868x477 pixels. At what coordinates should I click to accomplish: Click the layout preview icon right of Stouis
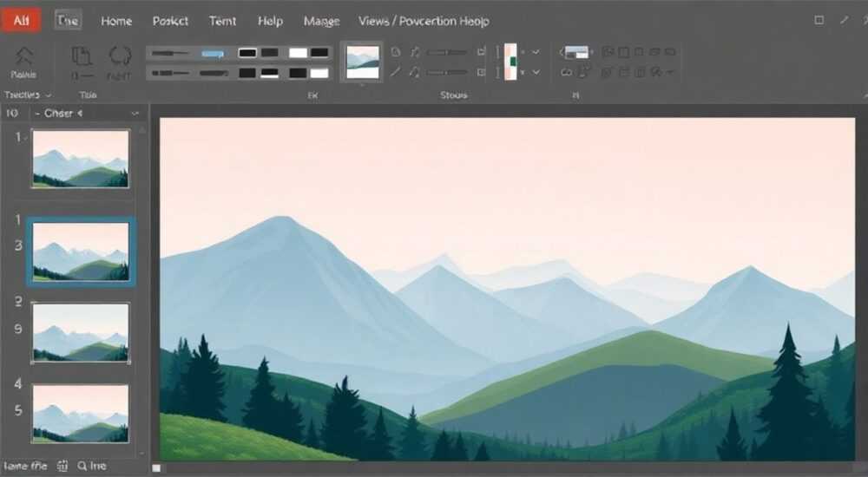pos(575,53)
